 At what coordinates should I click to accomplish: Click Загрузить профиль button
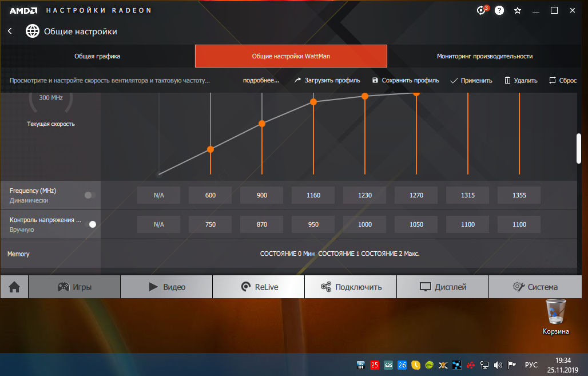pos(327,80)
